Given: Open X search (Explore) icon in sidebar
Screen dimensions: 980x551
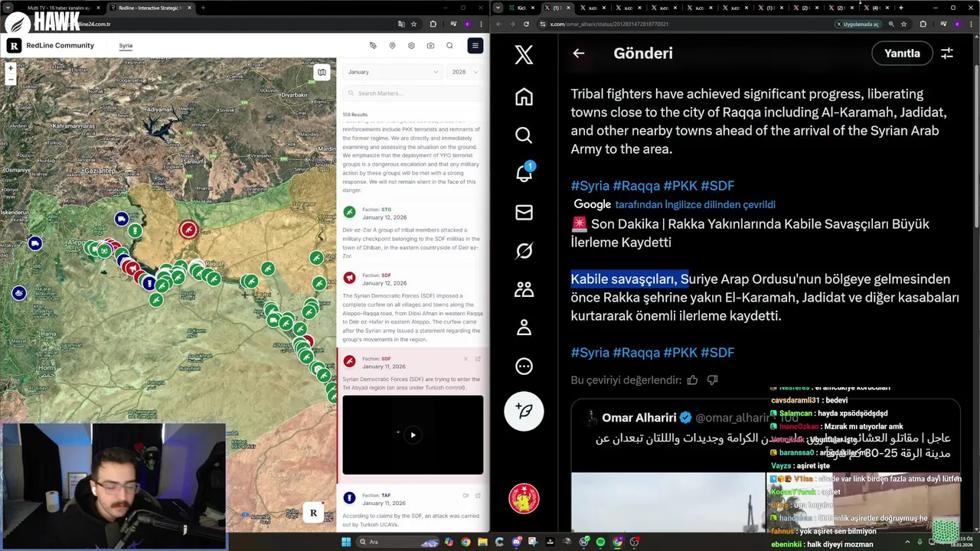Looking at the screenshot, I should (524, 135).
